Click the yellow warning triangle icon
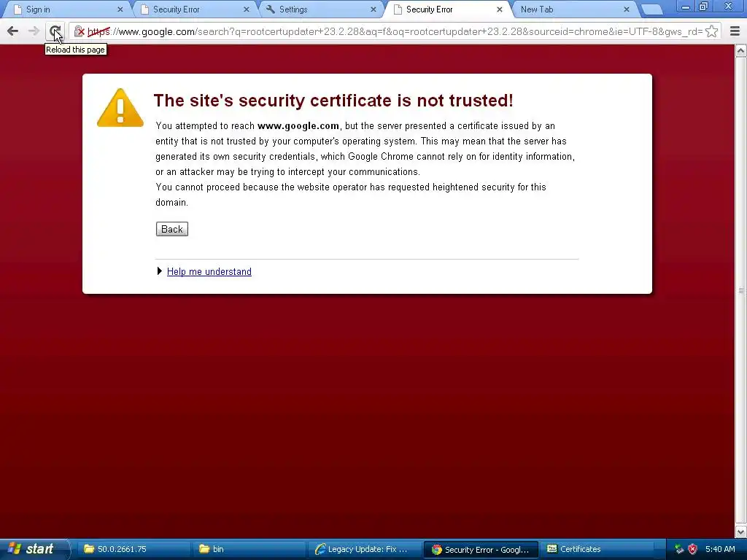The image size is (747, 560). [120, 108]
